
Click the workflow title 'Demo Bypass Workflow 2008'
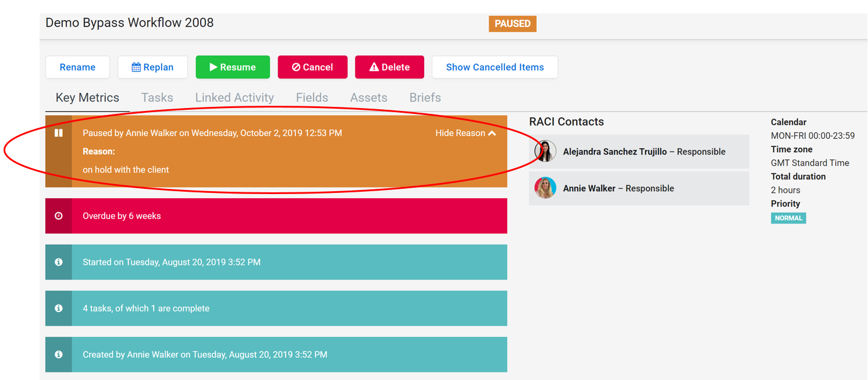click(x=130, y=23)
